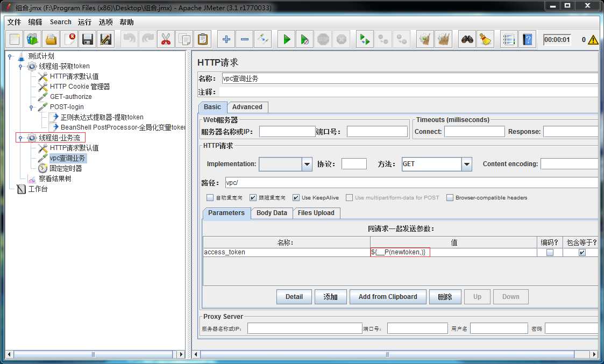Open the Function Helper dialog icon
The height and width of the screenshot is (364, 604).
click(x=509, y=39)
